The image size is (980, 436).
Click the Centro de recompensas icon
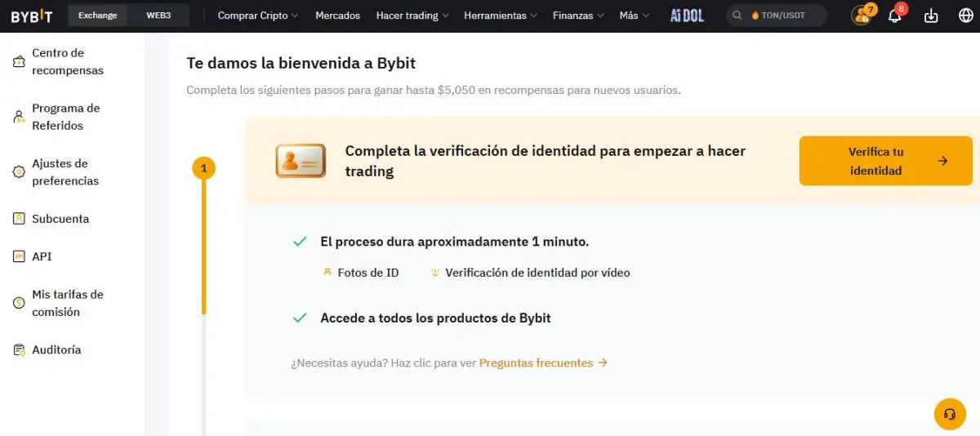19,62
